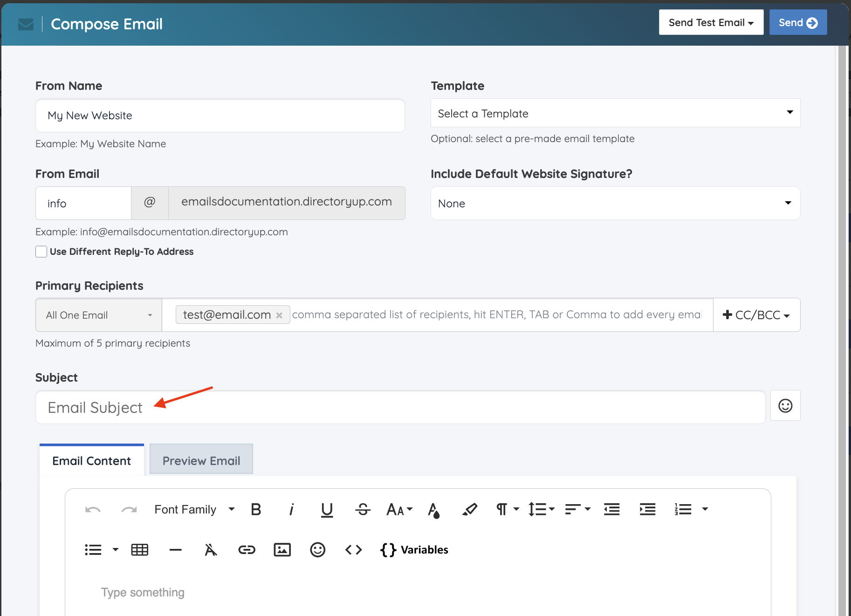
Task: Toggle italic formatting
Action: 291,510
